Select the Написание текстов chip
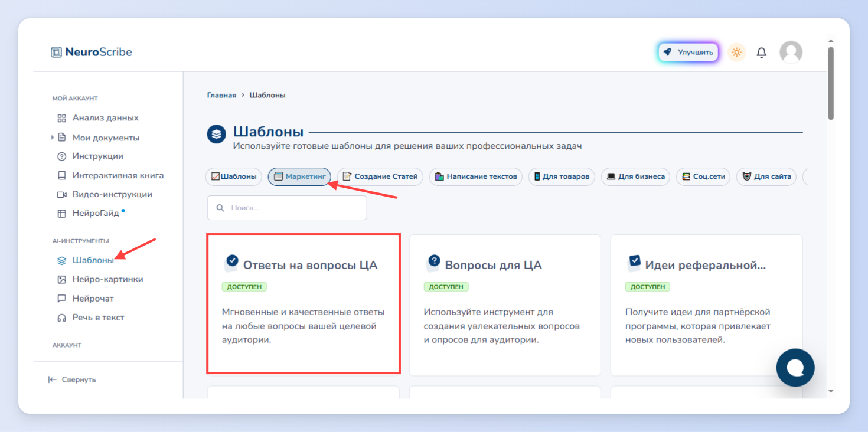 [x=476, y=176]
